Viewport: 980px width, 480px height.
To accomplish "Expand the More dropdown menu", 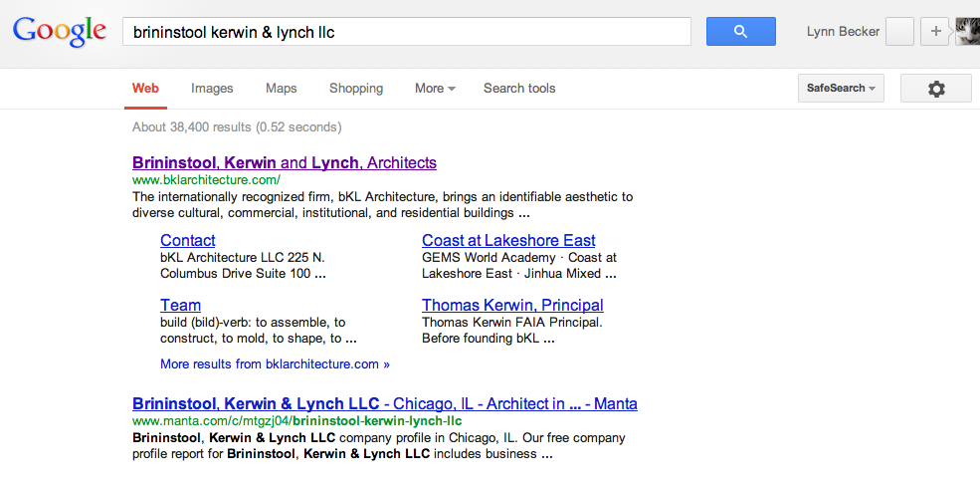I will click(x=435, y=89).
